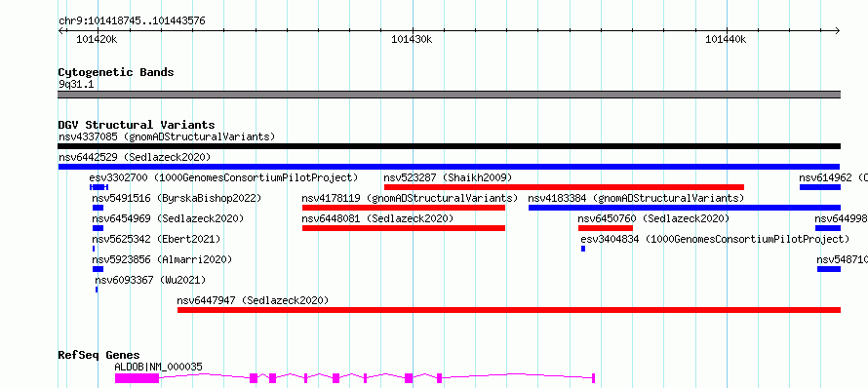Click the red nsv6448081 variant bar

tap(404, 228)
